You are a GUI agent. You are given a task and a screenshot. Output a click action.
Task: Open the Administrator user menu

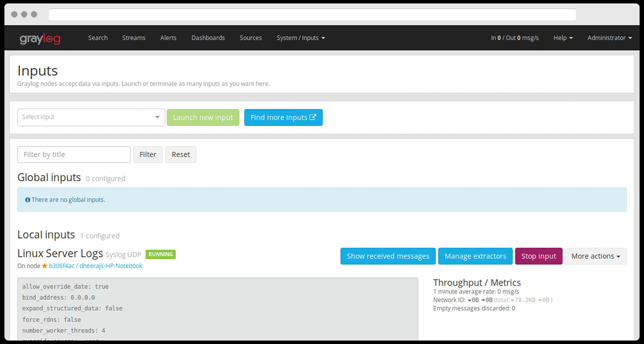click(x=609, y=38)
